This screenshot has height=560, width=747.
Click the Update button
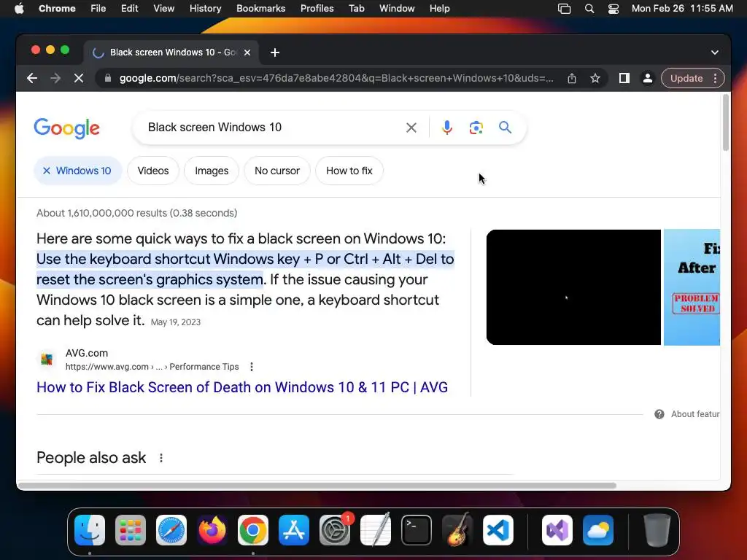click(x=686, y=78)
